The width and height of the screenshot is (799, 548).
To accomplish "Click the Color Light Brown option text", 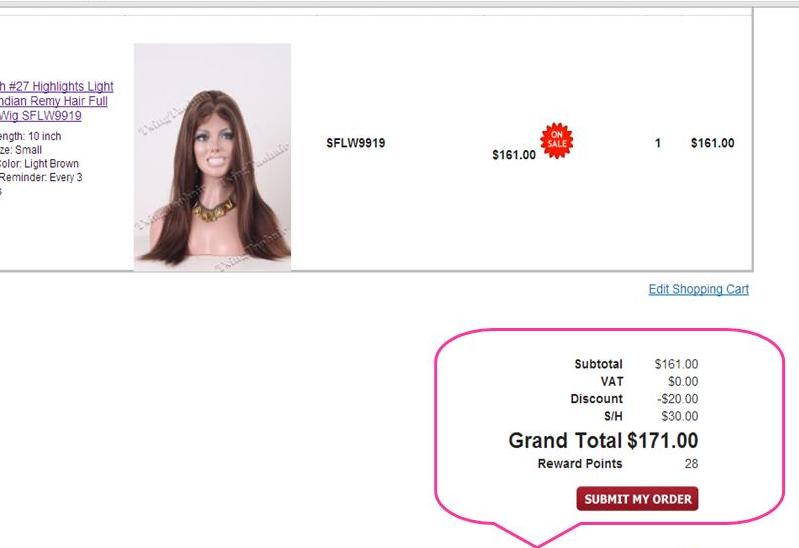I will [39, 164].
